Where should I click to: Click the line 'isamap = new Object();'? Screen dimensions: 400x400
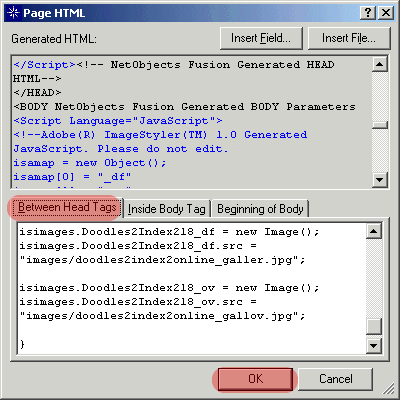coord(90,163)
